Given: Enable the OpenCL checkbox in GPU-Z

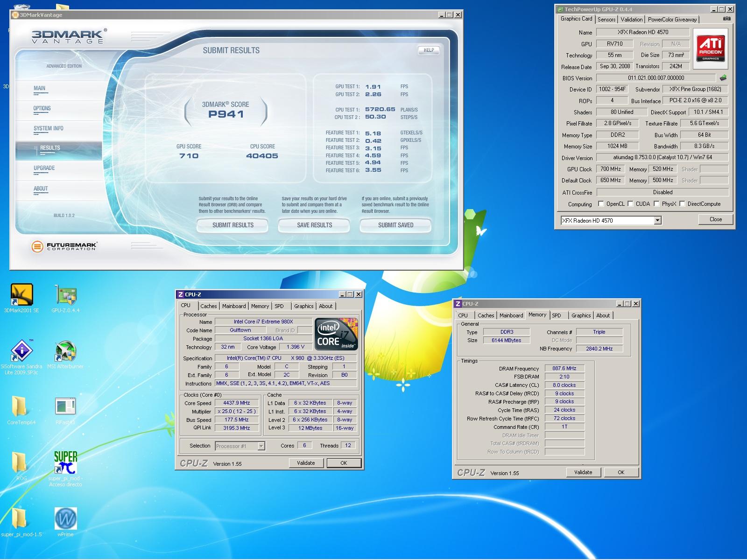Looking at the screenshot, I should [x=600, y=204].
